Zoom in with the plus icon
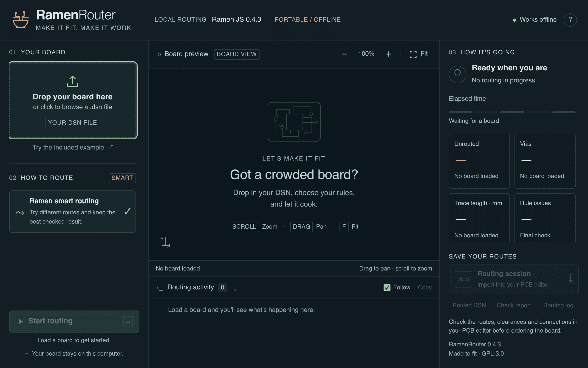The width and height of the screenshot is (588, 368). click(388, 54)
